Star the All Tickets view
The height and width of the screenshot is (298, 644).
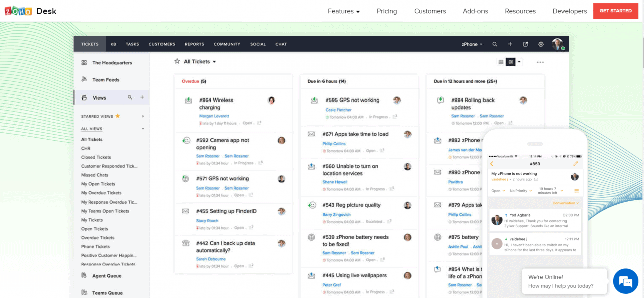177,61
